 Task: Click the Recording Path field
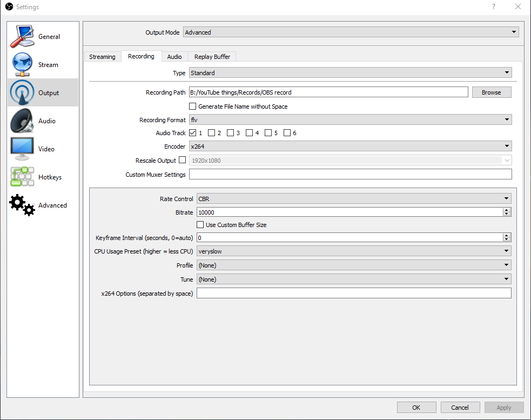click(x=328, y=92)
